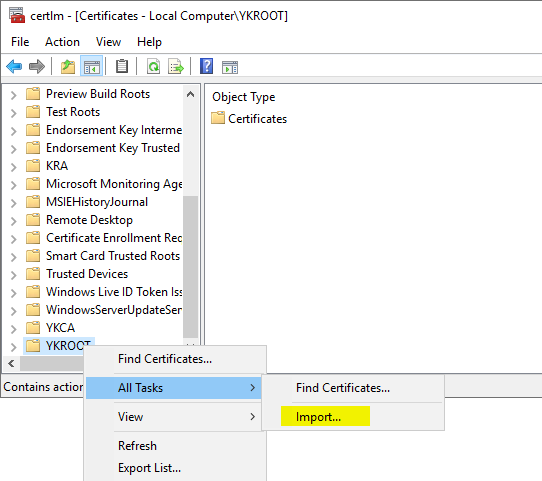The height and width of the screenshot is (481, 542).
Task: Expand the Remote Desktop store chevron
Action: [x=13, y=221]
